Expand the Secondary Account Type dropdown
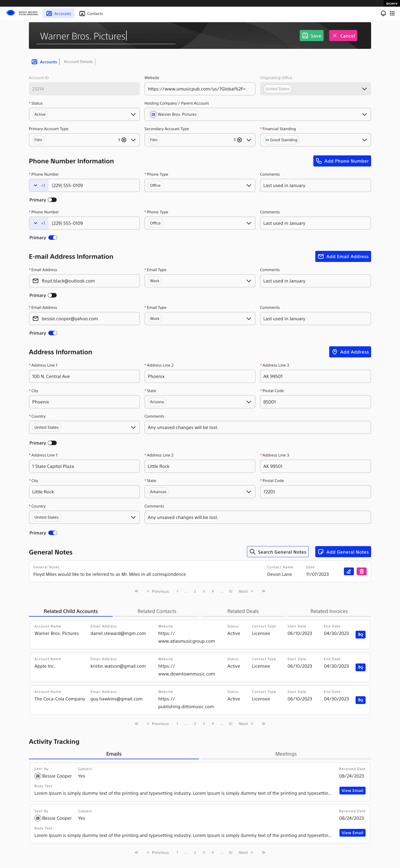This screenshot has width=400, height=868. tap(249, 140)
